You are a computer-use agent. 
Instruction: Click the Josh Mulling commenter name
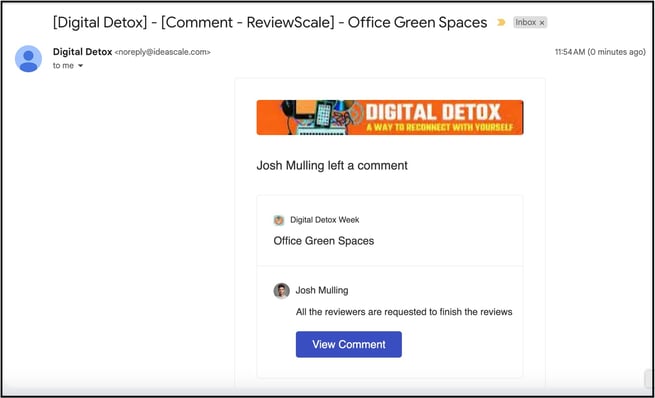pyautogui.click(x=322, y=290)
